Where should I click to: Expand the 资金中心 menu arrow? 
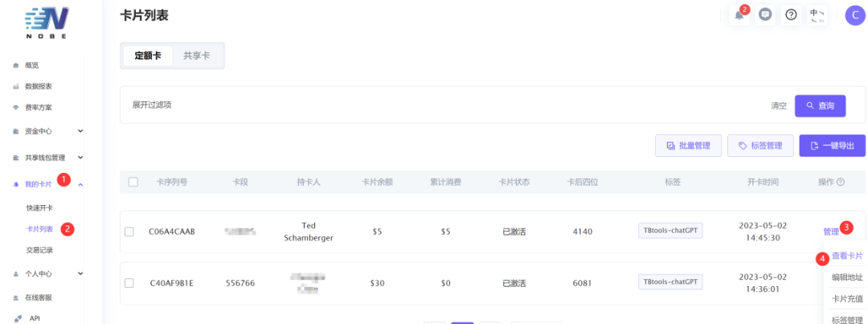click(x=80, y=131)
